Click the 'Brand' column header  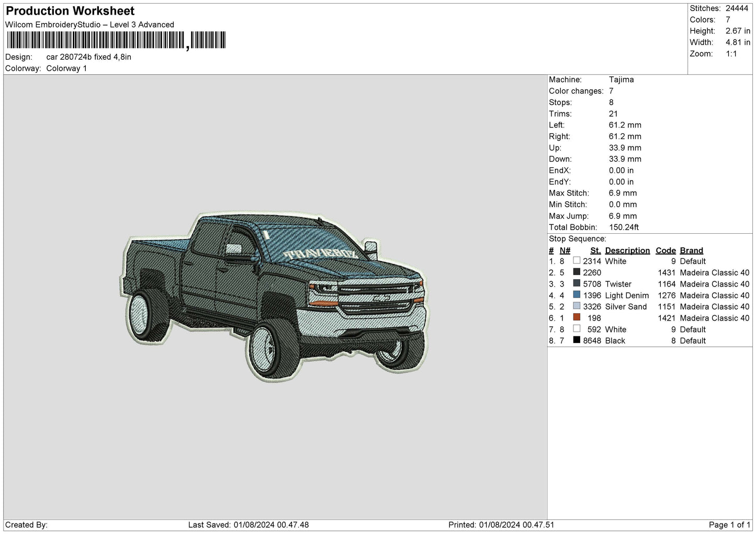[x=691, y=251]
